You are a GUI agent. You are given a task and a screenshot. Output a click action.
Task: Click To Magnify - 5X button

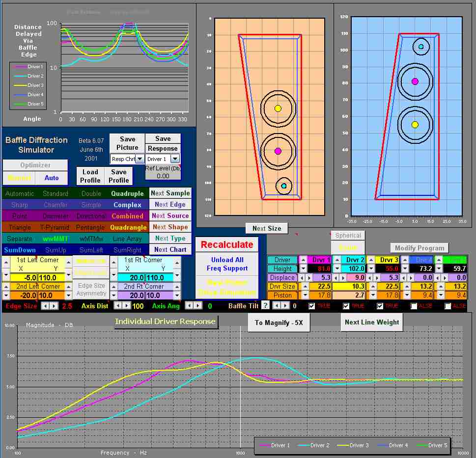(279, 323)
